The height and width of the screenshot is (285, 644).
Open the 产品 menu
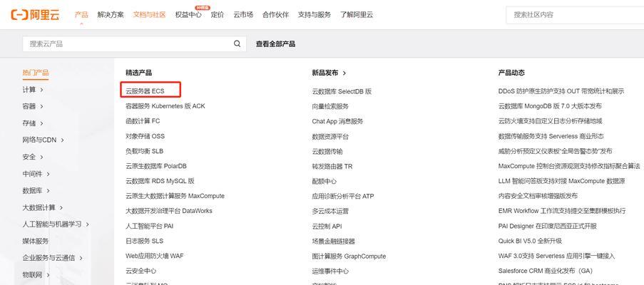click(81, 15)
